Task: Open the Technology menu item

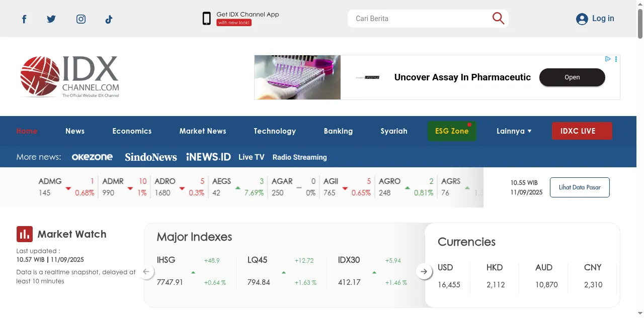Action: [x=275, y=131]
